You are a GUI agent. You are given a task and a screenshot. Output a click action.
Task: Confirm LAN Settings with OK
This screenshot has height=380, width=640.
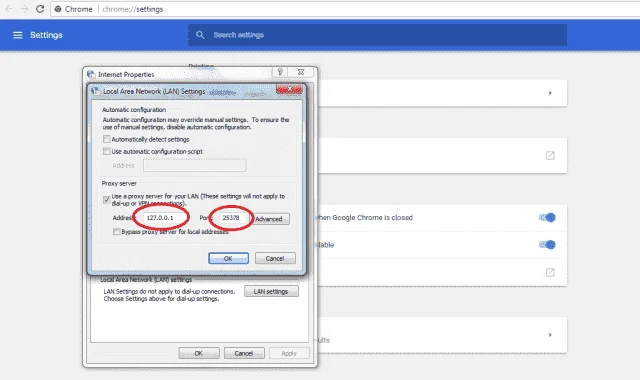(x=228, y=258)
